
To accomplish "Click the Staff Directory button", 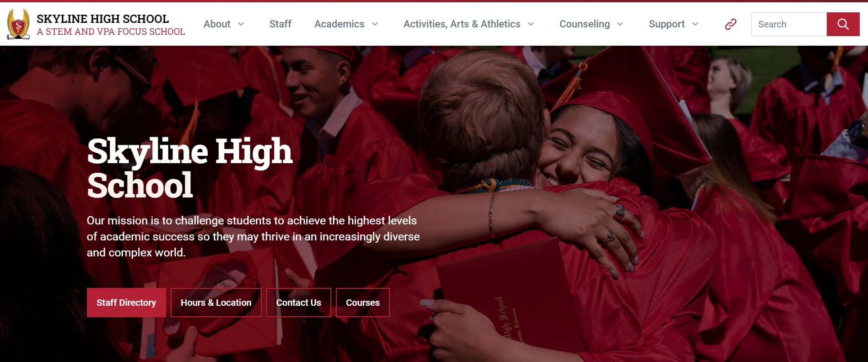I will click(126, 303).
